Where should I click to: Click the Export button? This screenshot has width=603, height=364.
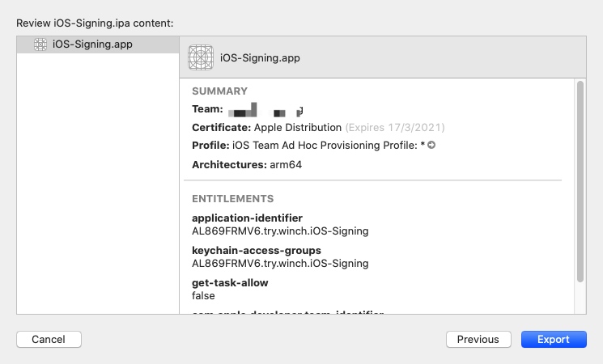click(554, 340)
